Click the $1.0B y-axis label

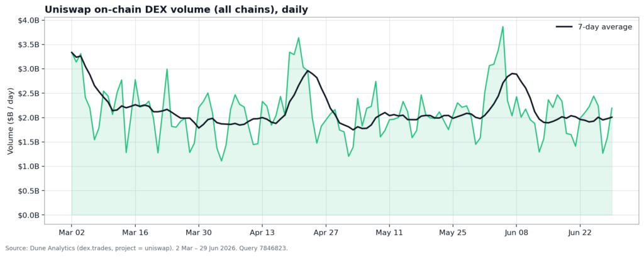coord(28,167)
